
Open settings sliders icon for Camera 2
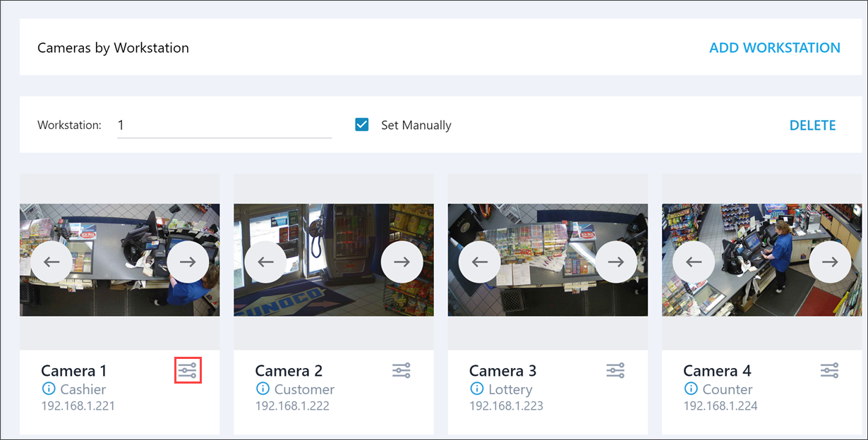coord(402,370)
